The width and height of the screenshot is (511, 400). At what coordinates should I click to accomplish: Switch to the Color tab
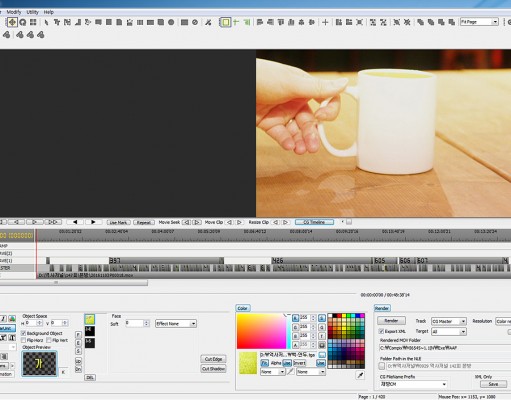(243, 308)
